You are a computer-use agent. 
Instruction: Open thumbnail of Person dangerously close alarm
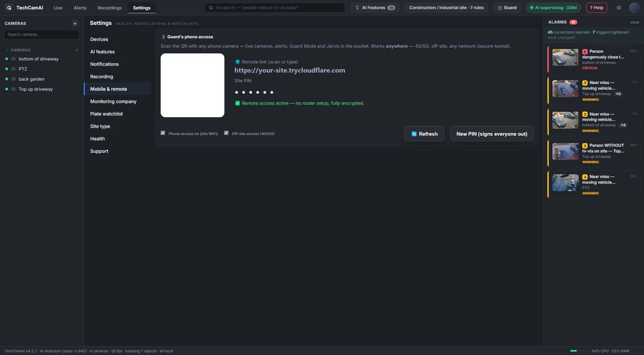point(565,58)
